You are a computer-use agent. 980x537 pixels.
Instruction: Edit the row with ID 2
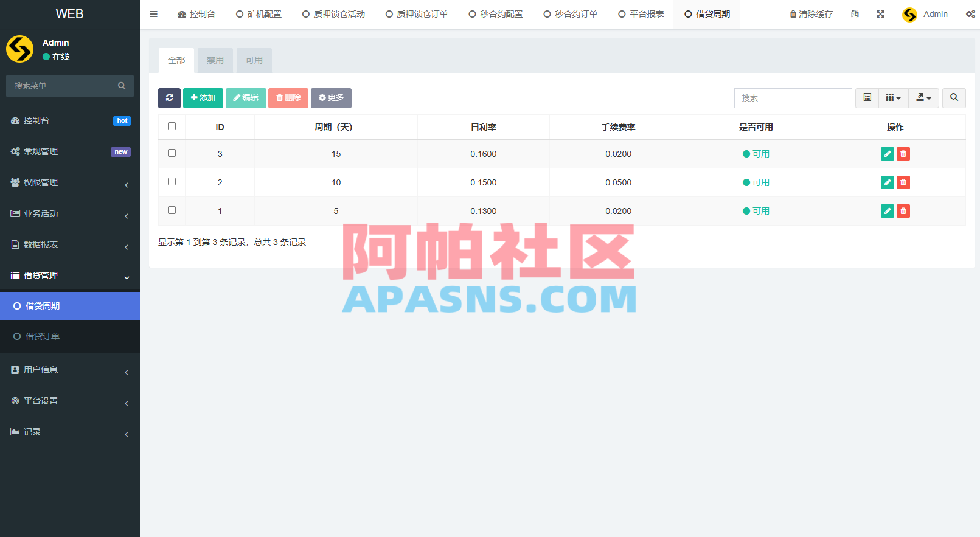tap(888, 182)
